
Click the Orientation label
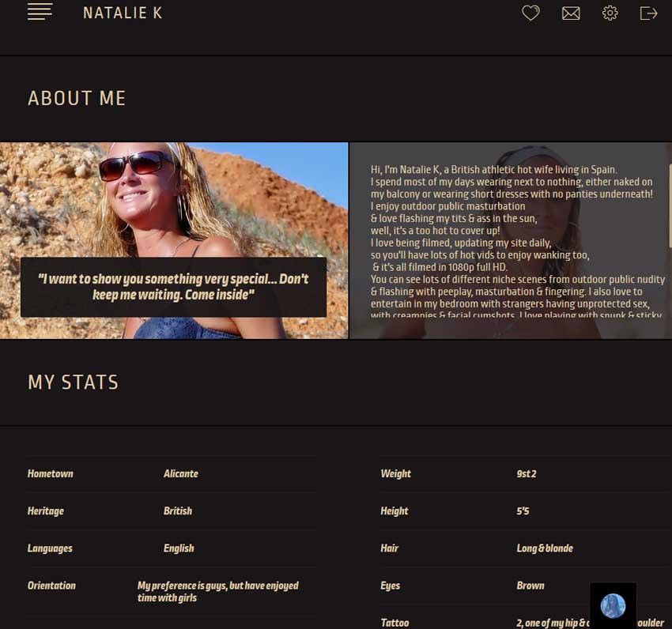[x=51, y=586]
